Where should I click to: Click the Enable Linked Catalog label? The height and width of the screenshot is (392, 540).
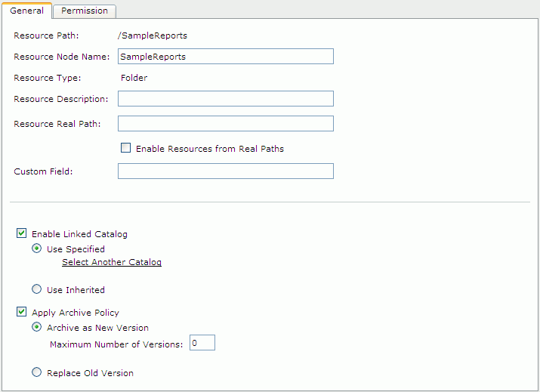coord(79,234)
